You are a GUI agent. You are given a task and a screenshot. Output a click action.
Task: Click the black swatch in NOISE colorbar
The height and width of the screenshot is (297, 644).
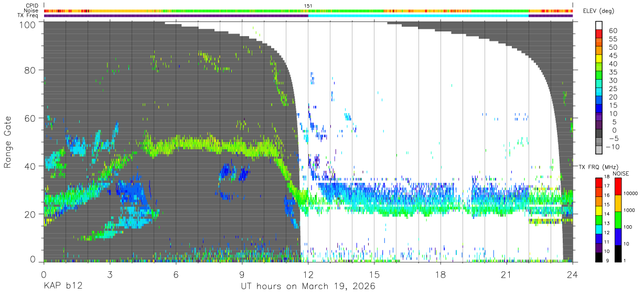(x=617, y=253)
